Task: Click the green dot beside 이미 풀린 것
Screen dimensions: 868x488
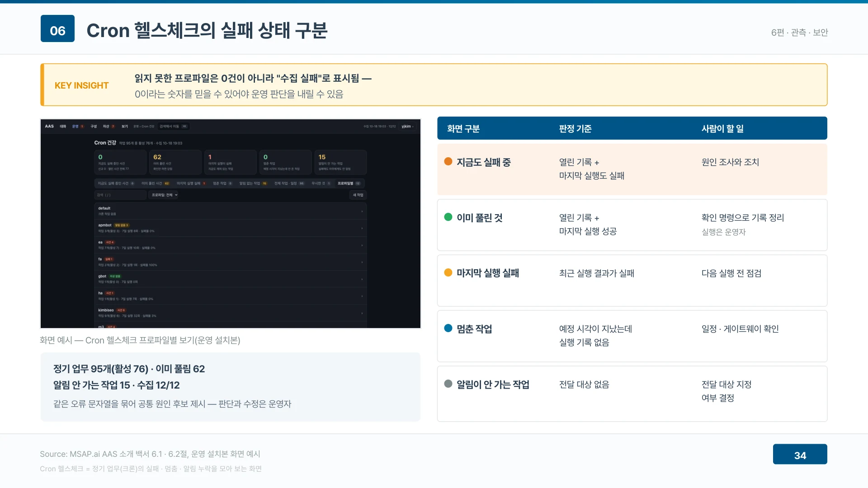Action: point(448,217)
